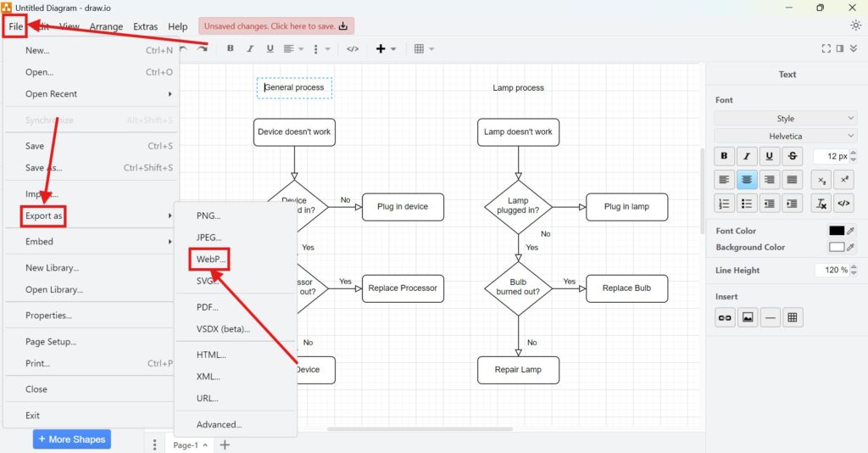Insert an image from the Insert section
Viewport: 868px width, 453px height.
coord(747,317)
